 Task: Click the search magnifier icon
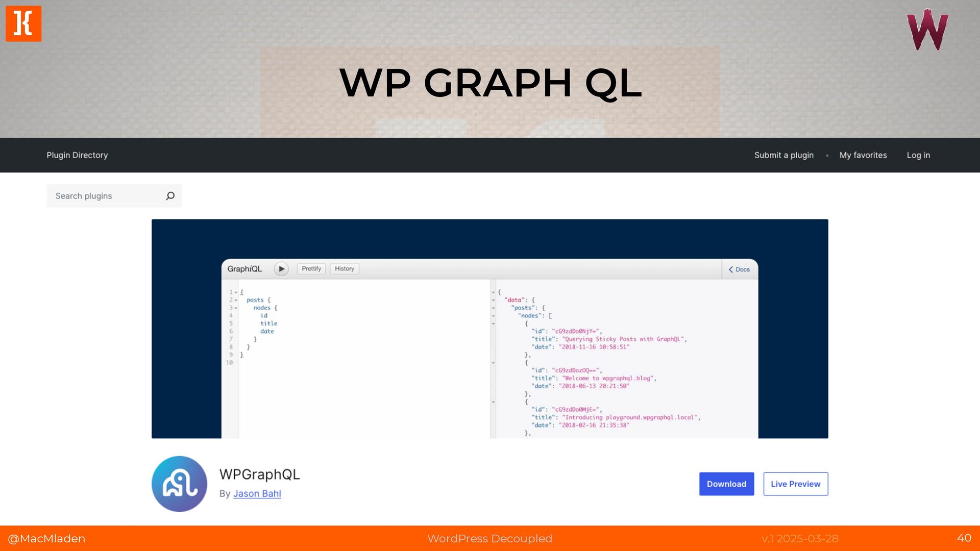click(x=170, y=196)
